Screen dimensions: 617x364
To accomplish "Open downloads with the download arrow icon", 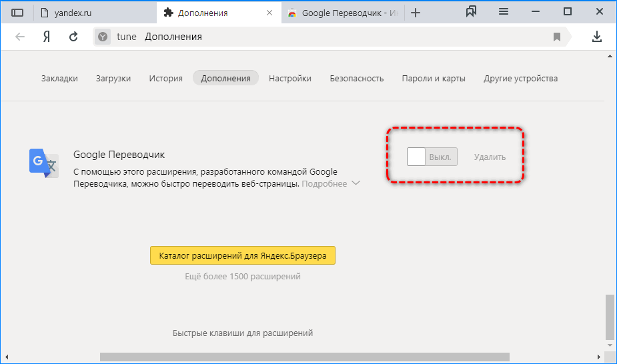I will pos(597,37).
